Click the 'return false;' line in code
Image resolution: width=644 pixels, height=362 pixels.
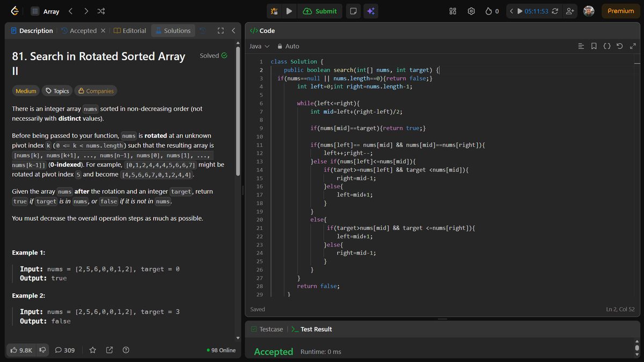318,286
